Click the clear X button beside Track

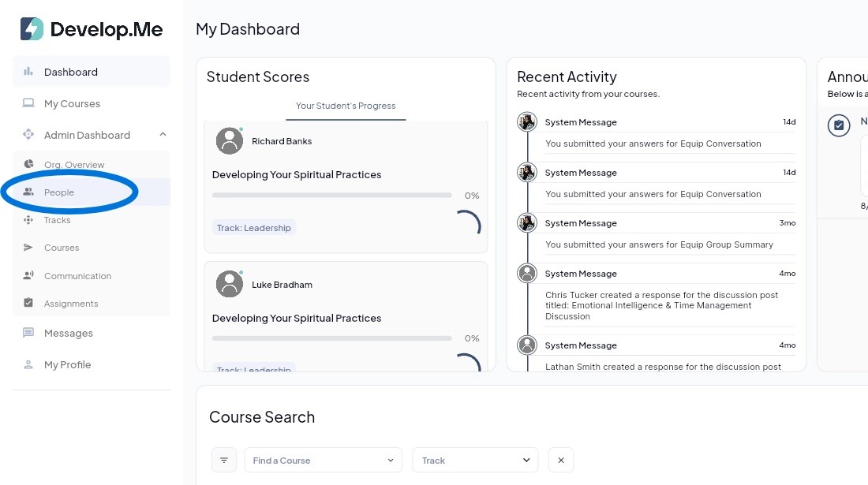561,460
